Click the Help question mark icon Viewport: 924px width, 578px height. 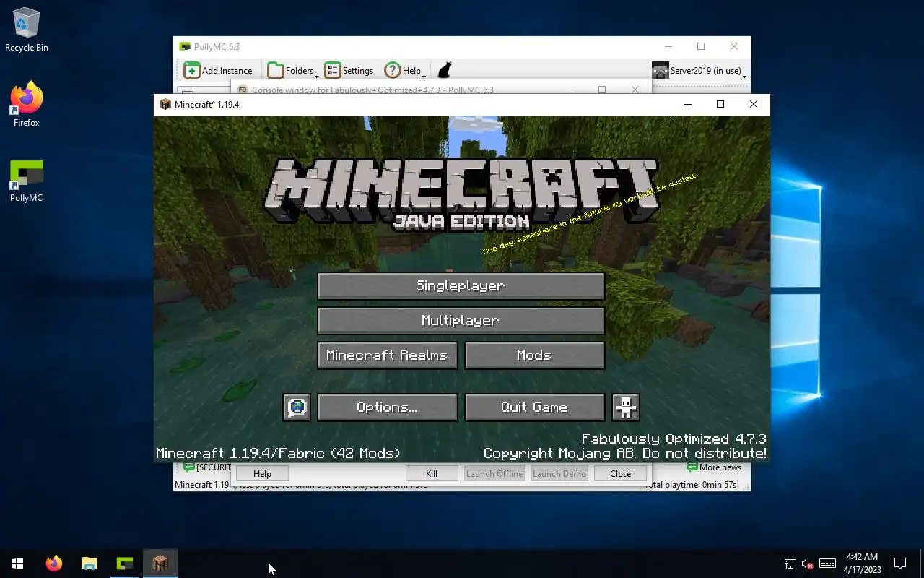click(x=392, y=70)
